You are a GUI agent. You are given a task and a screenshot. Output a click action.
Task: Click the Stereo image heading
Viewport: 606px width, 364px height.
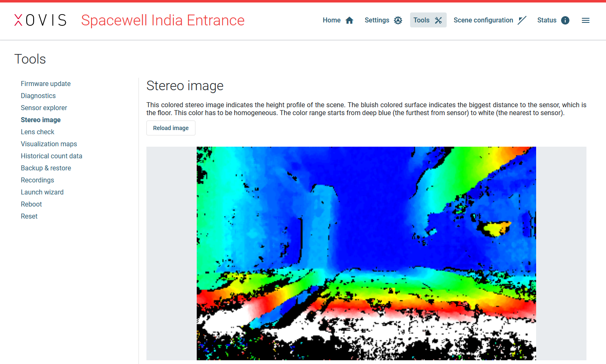click(x=185, y=86)
